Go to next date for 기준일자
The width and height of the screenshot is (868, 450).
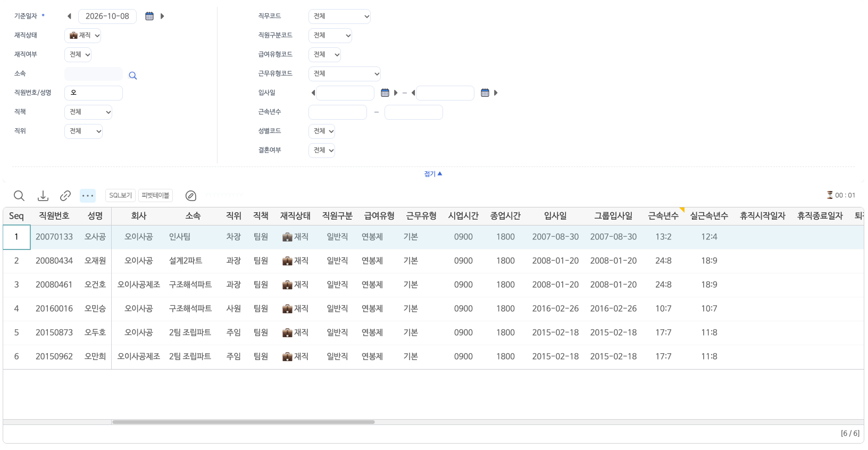pos(162,16)
